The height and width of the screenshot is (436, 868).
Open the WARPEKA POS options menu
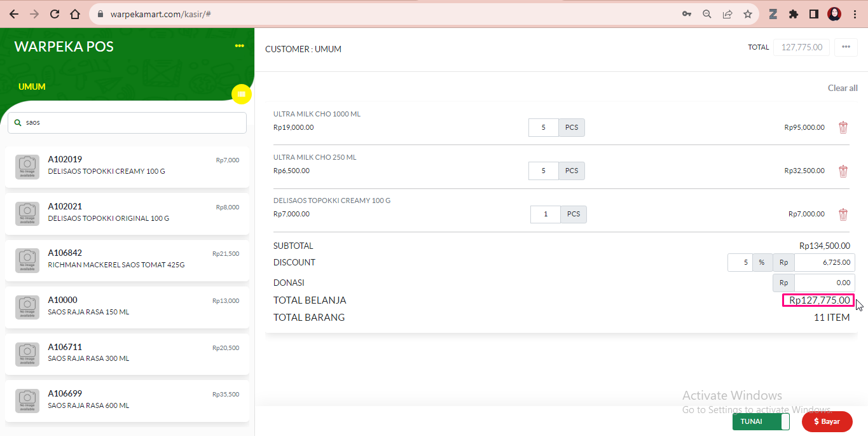click(x=239, y=46)
